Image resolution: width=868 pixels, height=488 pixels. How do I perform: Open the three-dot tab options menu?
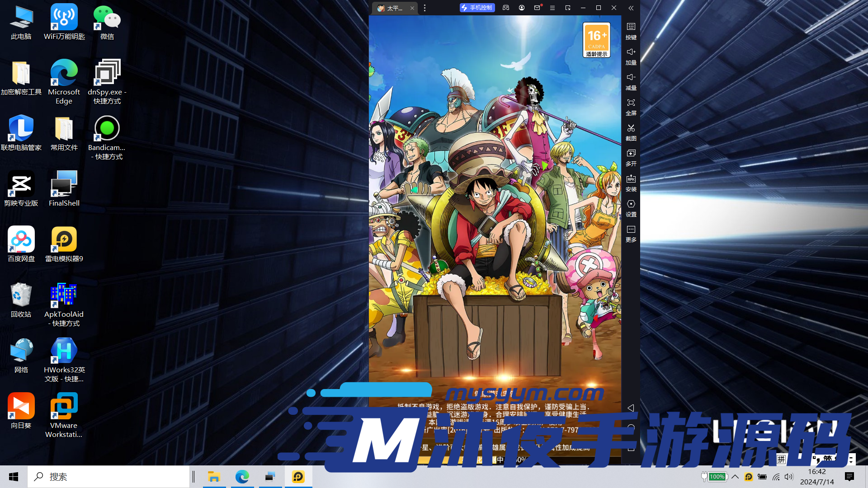tap(425, 8)
